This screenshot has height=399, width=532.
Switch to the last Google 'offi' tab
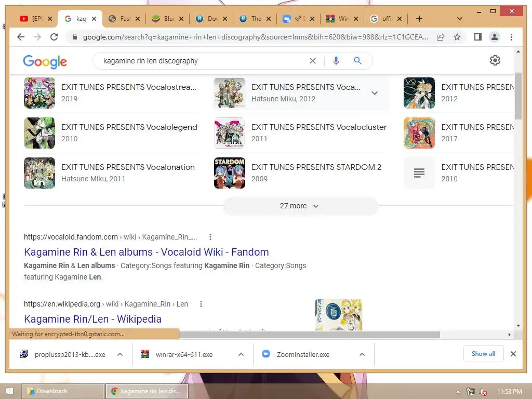386,19
